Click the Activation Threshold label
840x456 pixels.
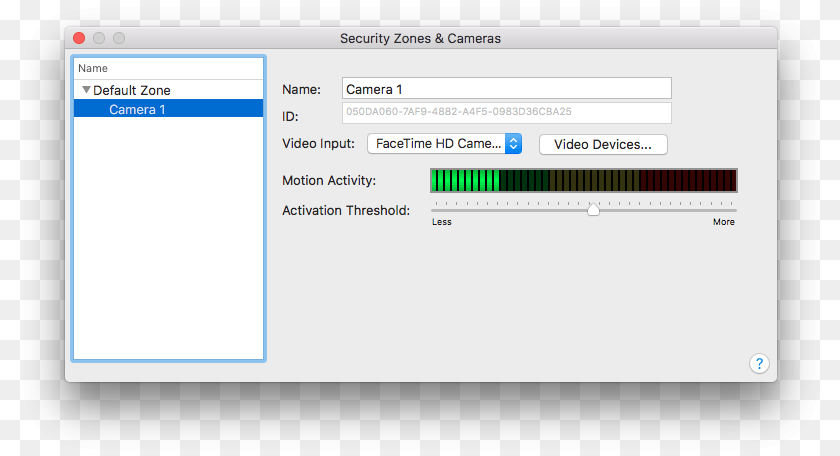[x=346, y=211]
